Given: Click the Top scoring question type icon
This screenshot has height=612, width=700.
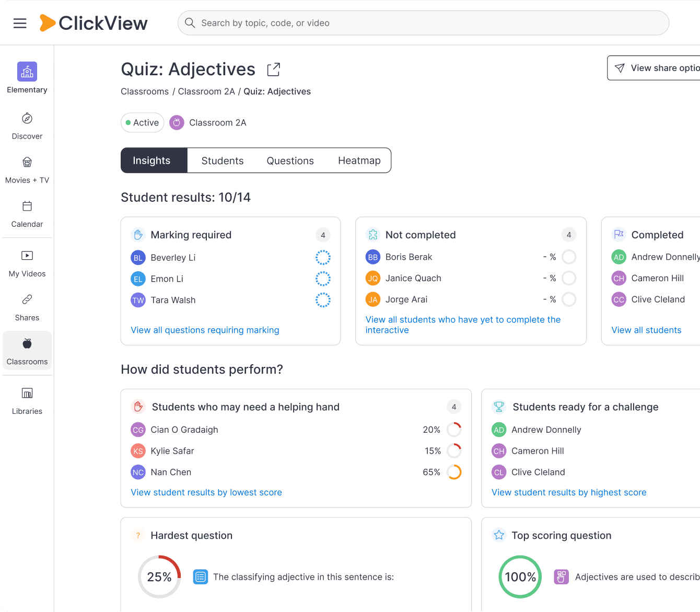Looking at the screenshot, I should click(x=562, y=577).
